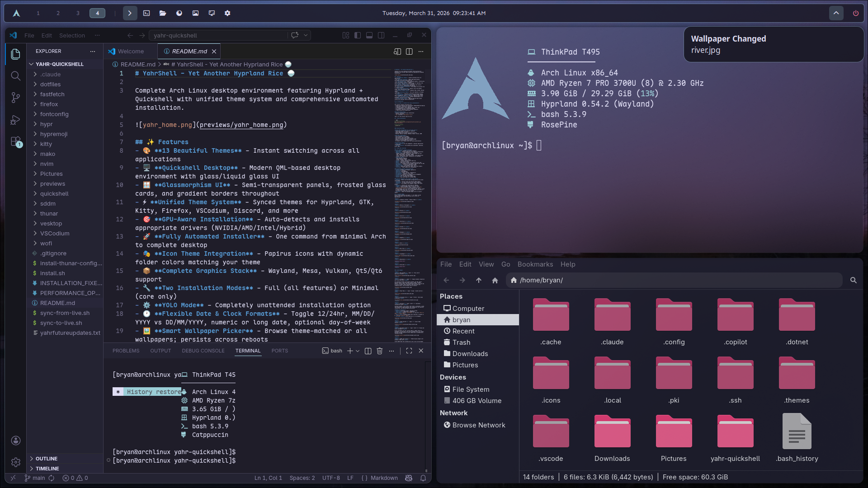The height and width of the screenshot is (488, 868).
Task: Click the file manager search icon
Action: [854, 280]
